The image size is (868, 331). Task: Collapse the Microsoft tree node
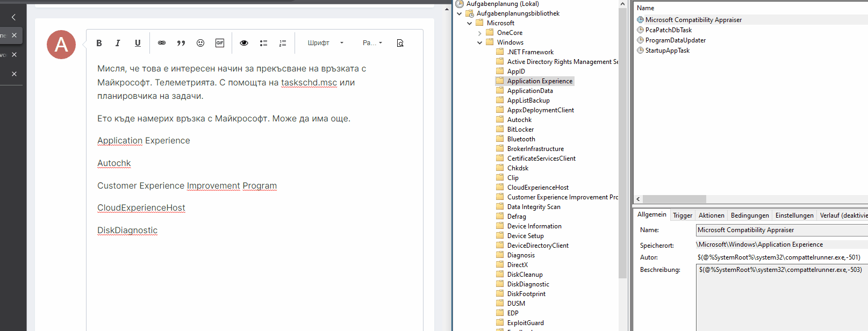[470, 23]
